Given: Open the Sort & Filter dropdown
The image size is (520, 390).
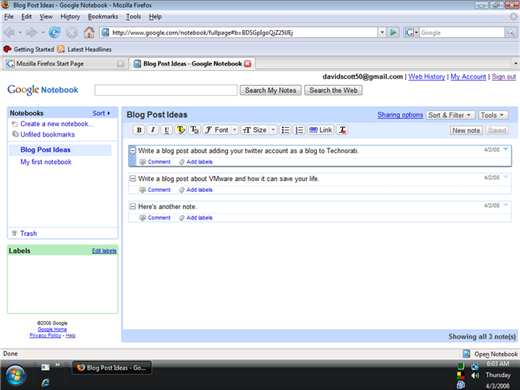Looking at the screenshot, I should click(450, 115).
